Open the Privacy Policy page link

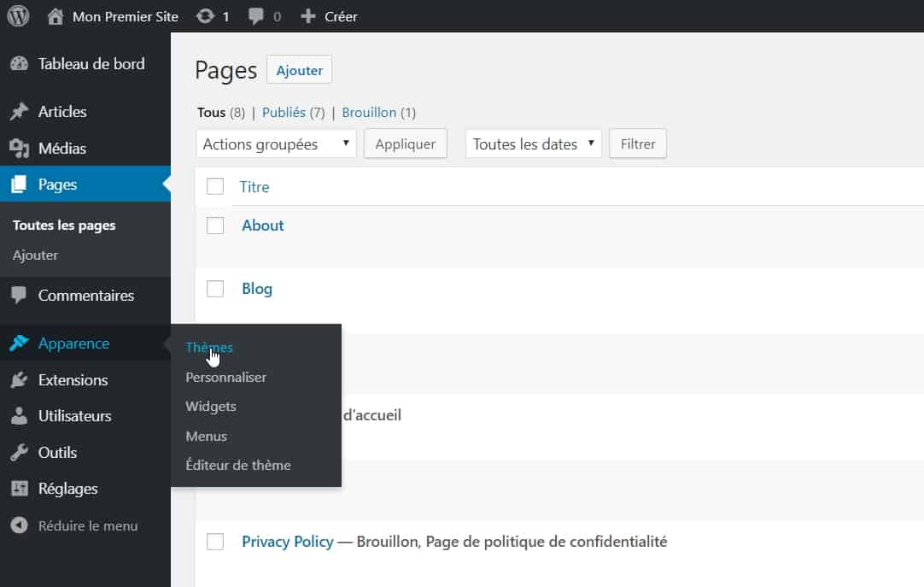coord(288,542)
